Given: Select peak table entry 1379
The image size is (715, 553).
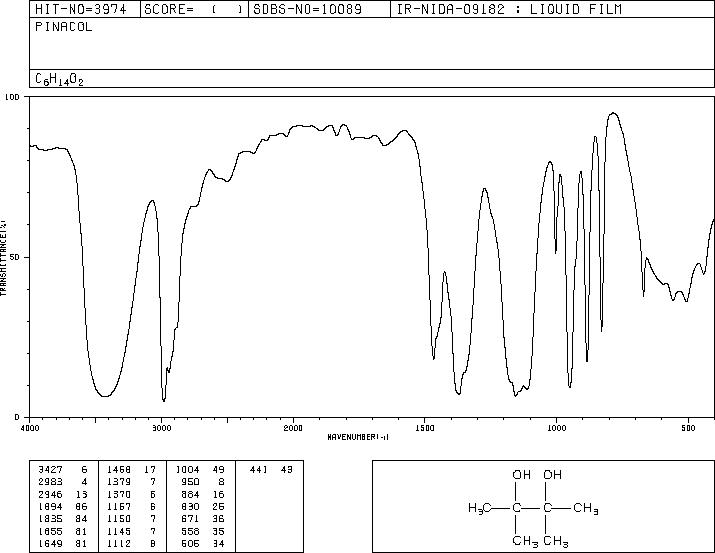Looking at the screenshot, I should point(119,482).
